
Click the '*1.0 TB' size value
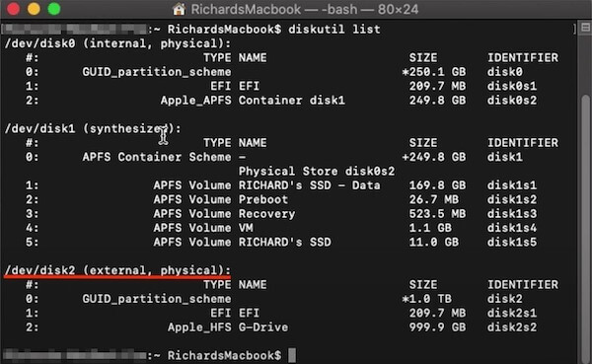tap(426, 299)
